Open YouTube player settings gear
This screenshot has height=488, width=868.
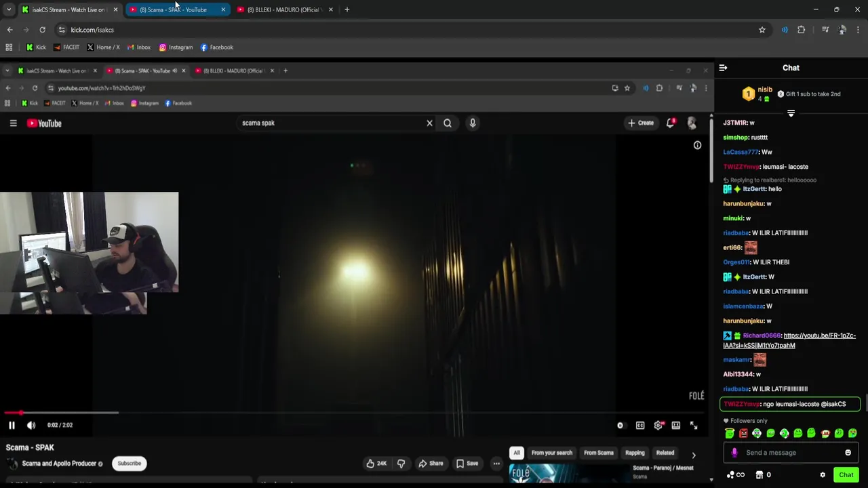(658, 425)
